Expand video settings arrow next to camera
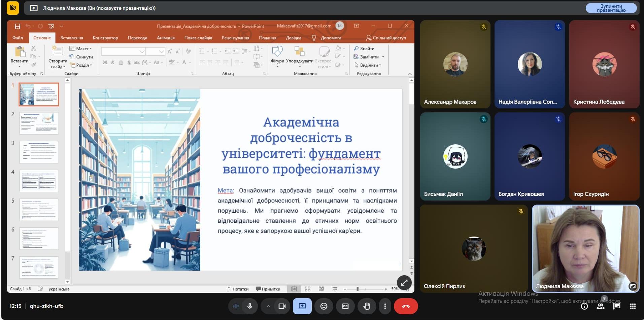Image resolution: width=644 pixels, height=320 pixels. pos(268,306)
